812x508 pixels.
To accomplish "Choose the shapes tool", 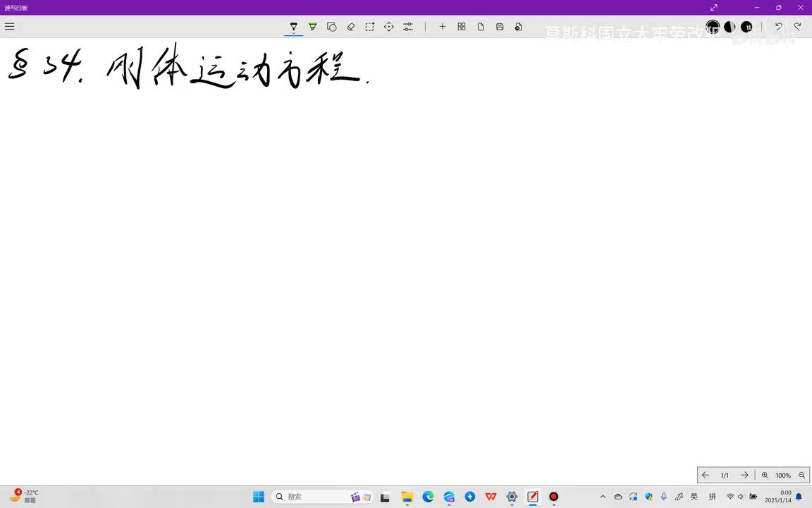I will (x=332, y=26).
